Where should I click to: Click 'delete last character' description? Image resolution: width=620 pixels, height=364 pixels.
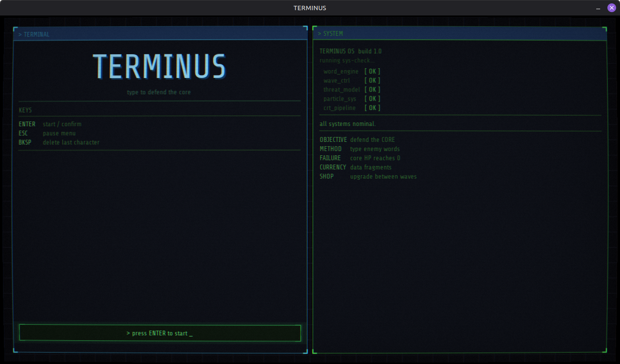pyautogui.click(x=71, y=142)
